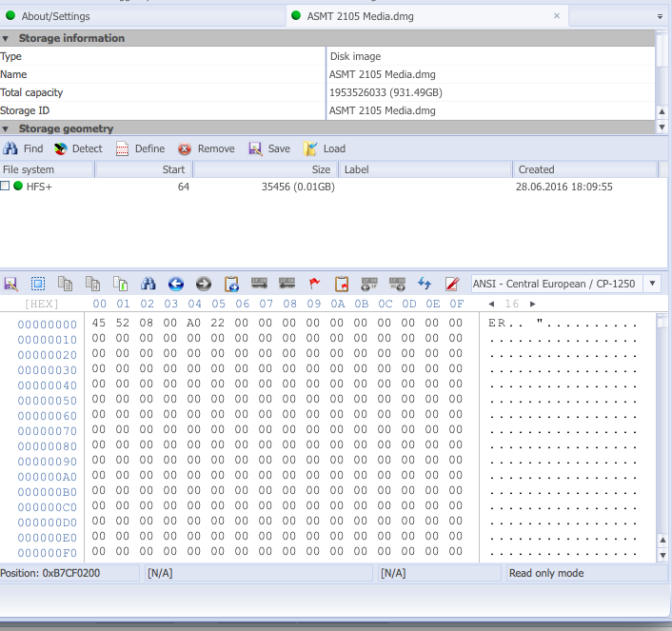Click hex view scrollbar down arrow
The image size is (672, 631).
coord(662,556)
